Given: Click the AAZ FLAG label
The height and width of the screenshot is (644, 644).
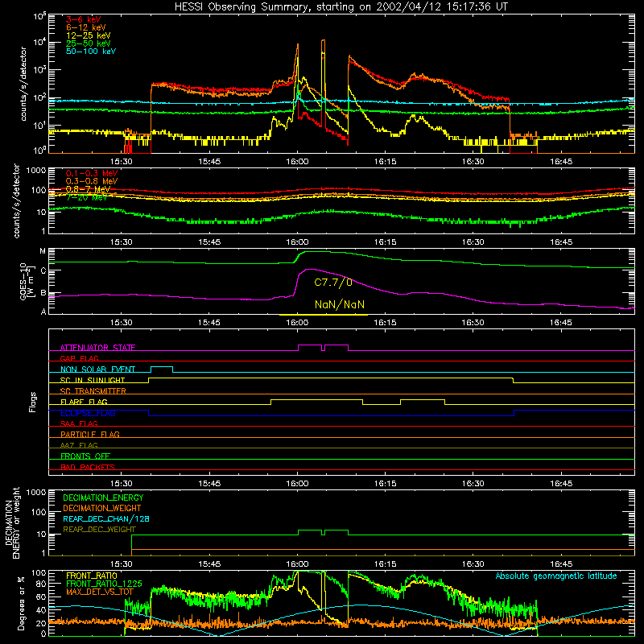Looking at the screenshot, I should [79, 445].
